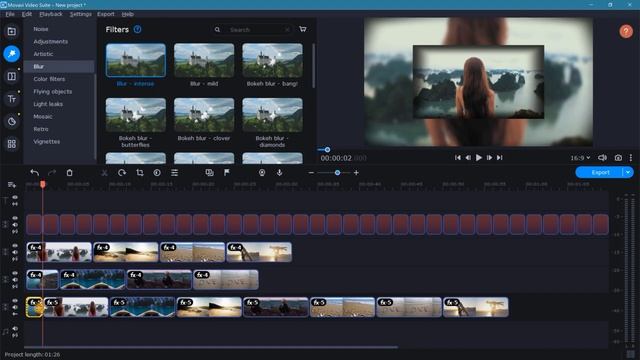Click the Split scissors icon
This screenshot has height=360, width=640.
tap(104, 173)
